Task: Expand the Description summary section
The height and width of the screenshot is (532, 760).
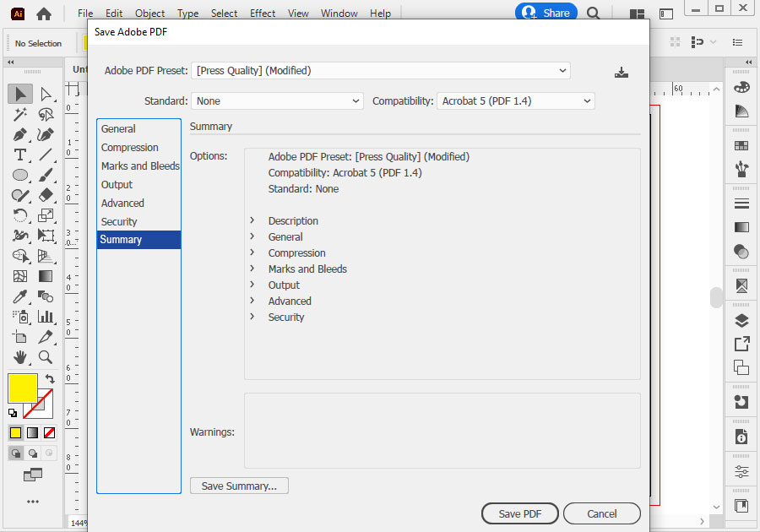Action: click(x=252, y=220)
